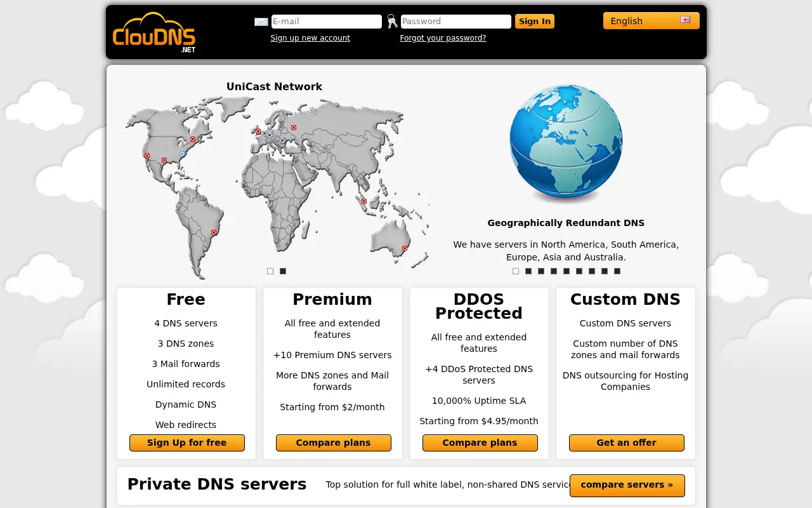Click the ClouDNS logo
The height and width of the screenshot is (508, 812).
point(154,32)
